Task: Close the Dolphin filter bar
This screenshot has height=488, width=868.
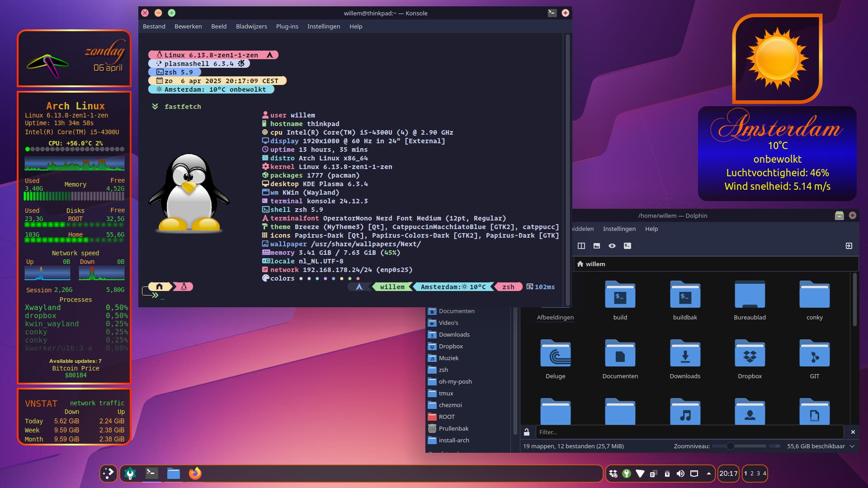Action: point(853,432)
